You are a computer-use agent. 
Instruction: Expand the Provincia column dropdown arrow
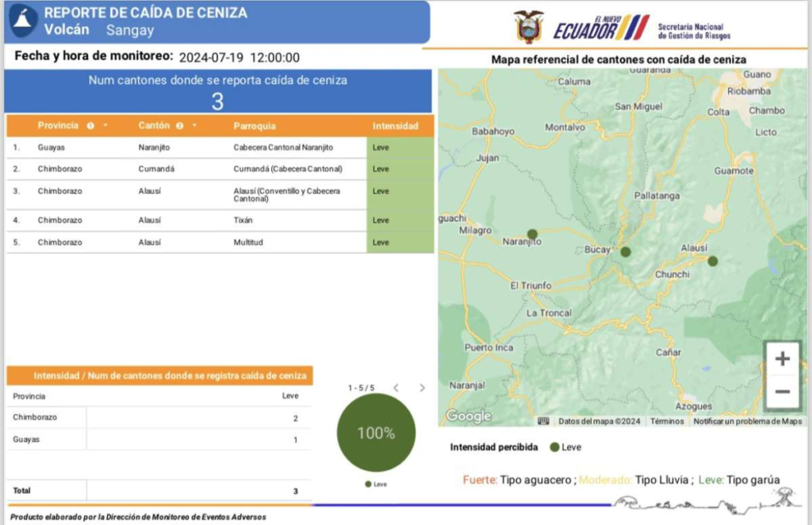[x=105, y=126]
